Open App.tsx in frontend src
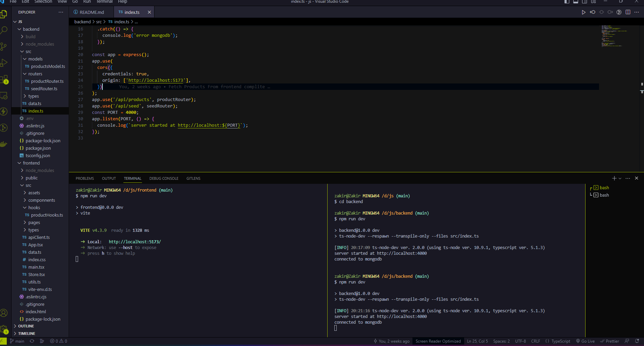644x346 pixels. [x=35, y=245]
